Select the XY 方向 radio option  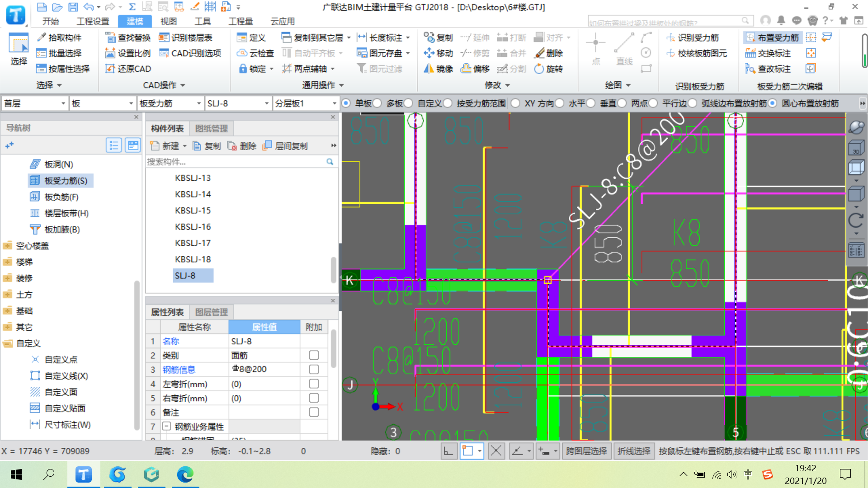click(x=515, y=103)
